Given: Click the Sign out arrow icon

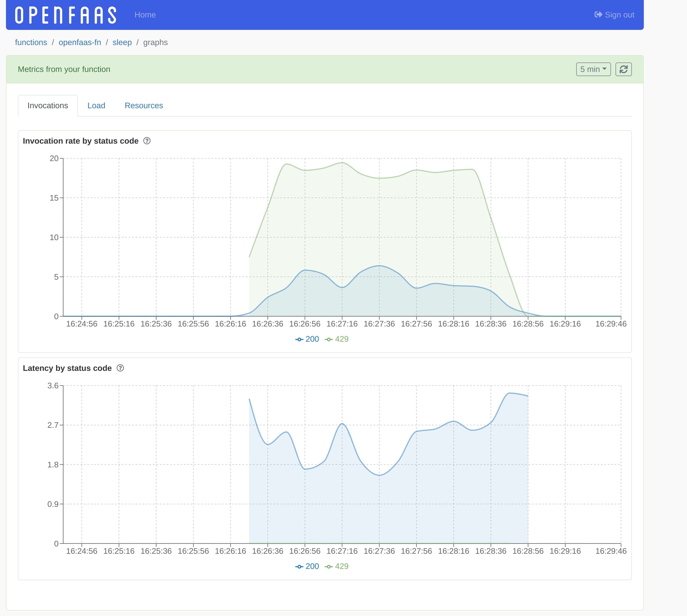Looking at the screenshot, I should click(598, 14).
